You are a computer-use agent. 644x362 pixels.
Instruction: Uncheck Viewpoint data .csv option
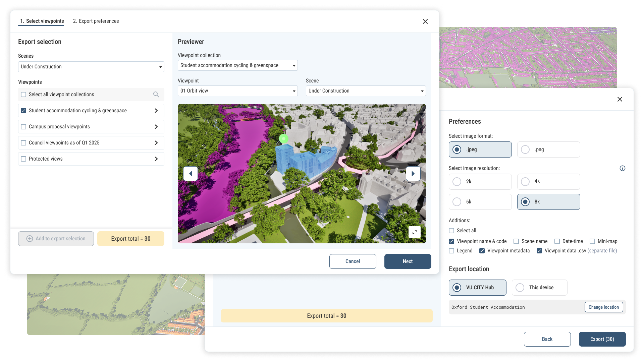click(539, 251)
